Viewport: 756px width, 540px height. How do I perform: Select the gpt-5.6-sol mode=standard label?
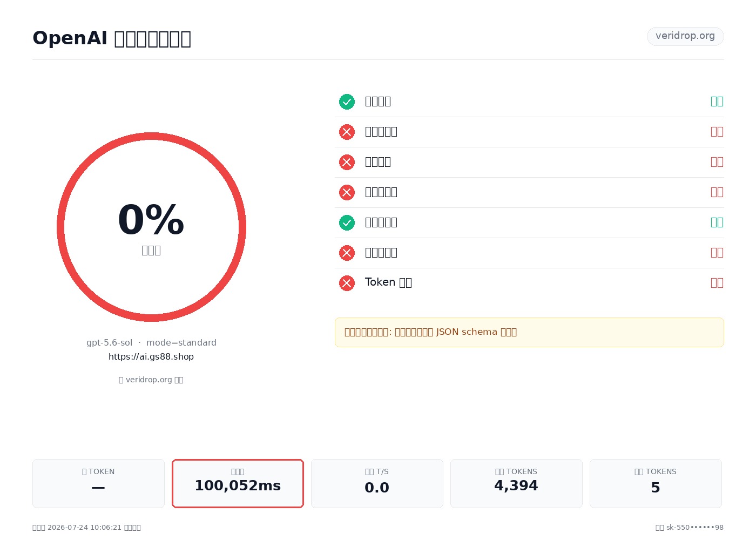(x=151, y=342)
